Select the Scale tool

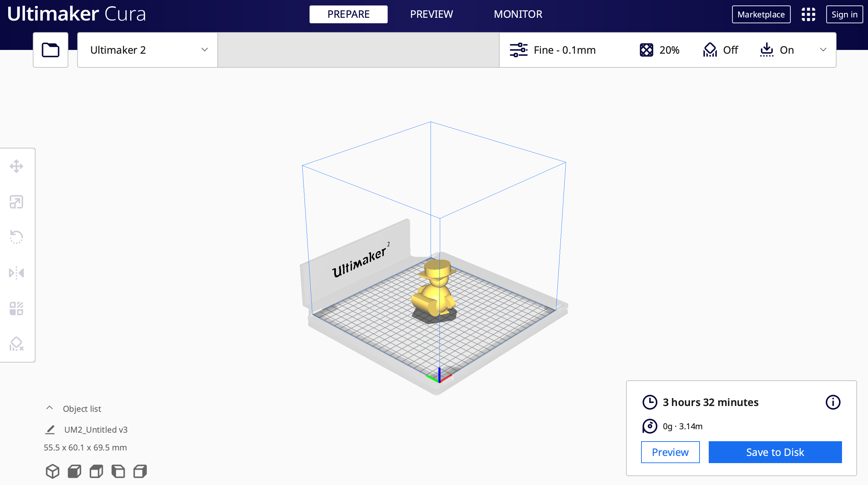16,202
